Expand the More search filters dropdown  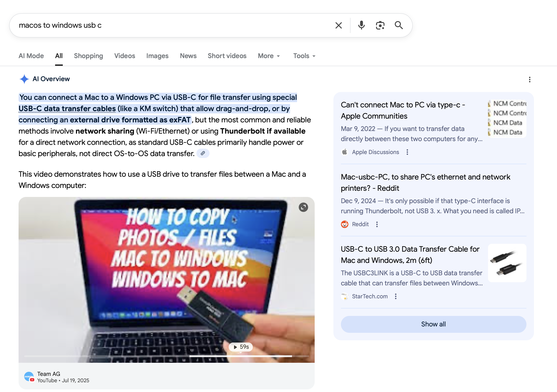tap(269, 56)
